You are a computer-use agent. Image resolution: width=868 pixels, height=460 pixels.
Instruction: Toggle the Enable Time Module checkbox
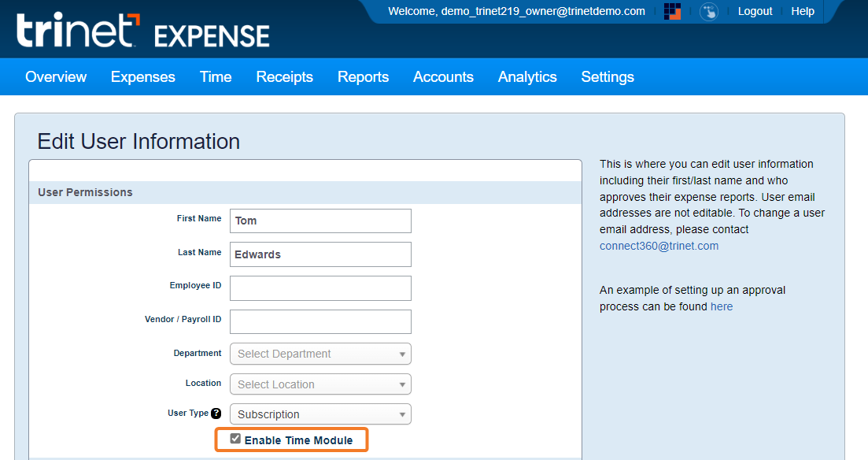[235, 439]
